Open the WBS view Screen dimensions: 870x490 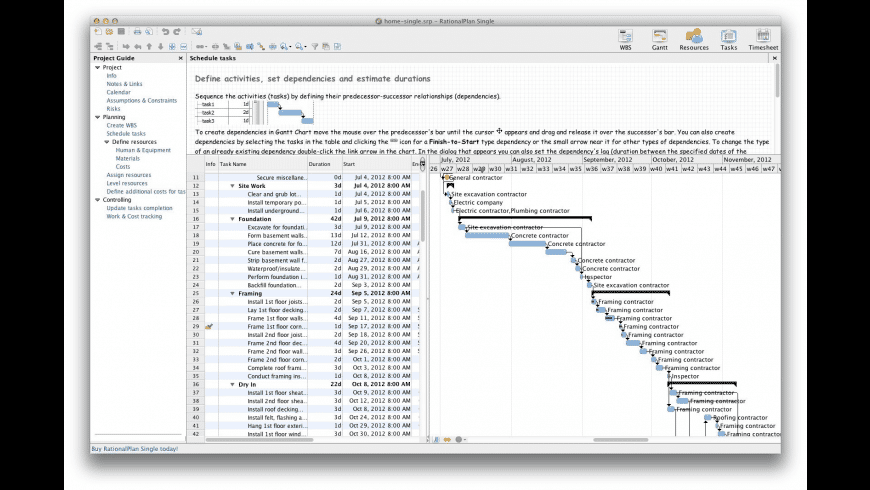tap(625, 40)
